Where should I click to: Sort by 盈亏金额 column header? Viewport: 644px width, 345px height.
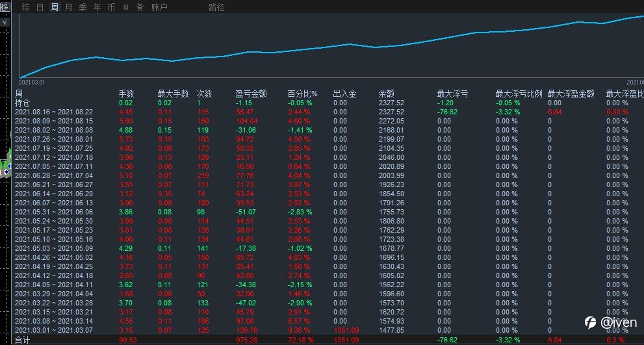(x=251, y=94)
